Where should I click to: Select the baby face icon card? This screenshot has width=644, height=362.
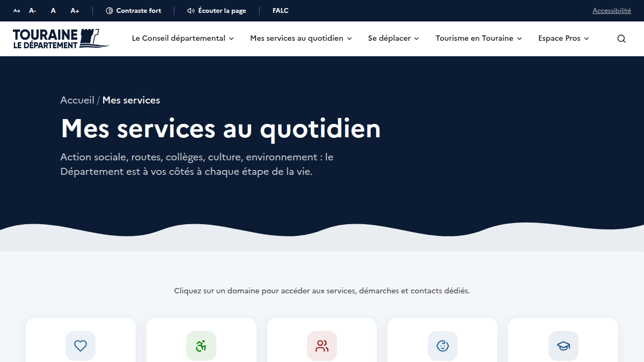pos(443,340)
